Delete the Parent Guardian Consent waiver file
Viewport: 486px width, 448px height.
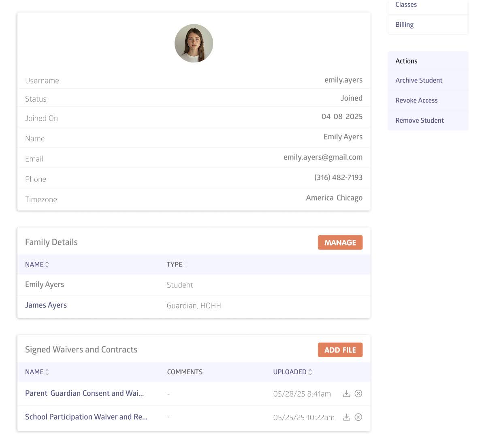coord(358,394)
